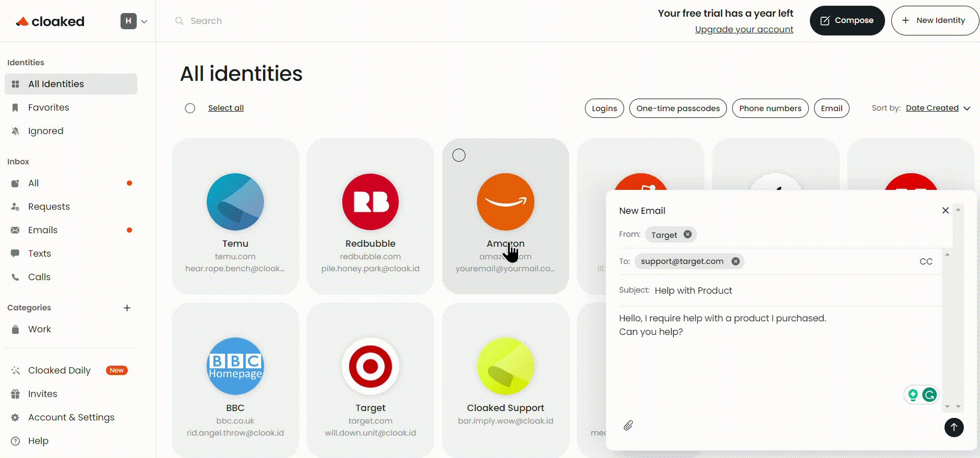
Task: Click the Grammarly icon in email body
Action: point(929,395)
